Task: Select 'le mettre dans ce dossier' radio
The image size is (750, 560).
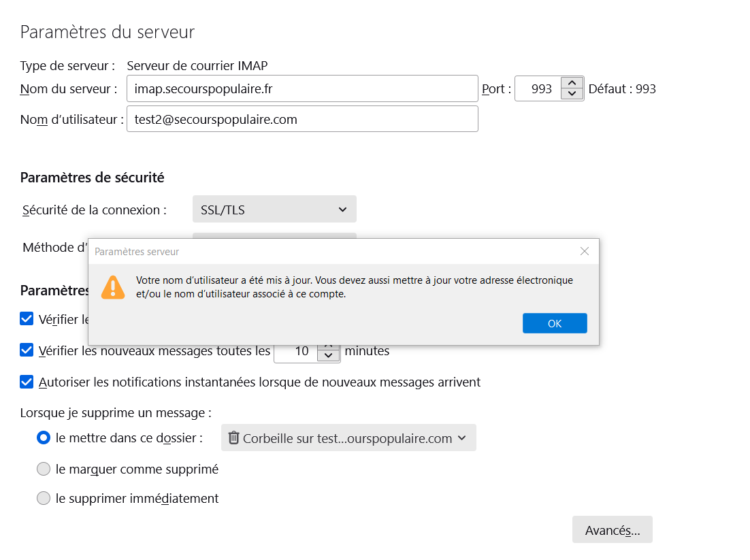Action: (x=44, y=438)
